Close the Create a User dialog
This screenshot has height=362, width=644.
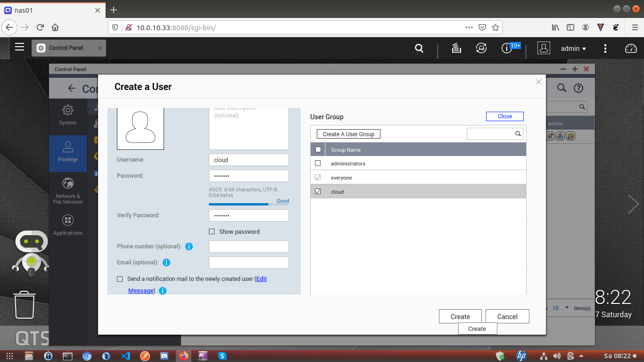[538, 82]
